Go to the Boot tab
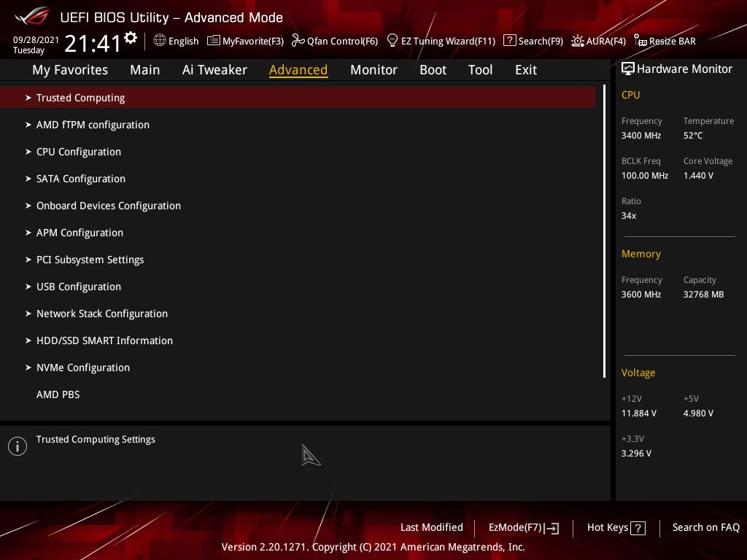This screenshot has height=560, width=747. [x=433, y=70]
